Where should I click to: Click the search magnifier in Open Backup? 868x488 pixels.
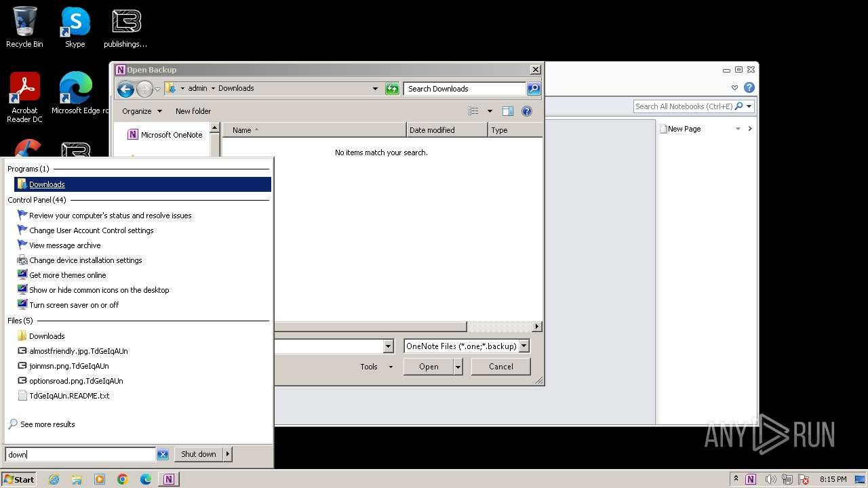tap(533, 89)
